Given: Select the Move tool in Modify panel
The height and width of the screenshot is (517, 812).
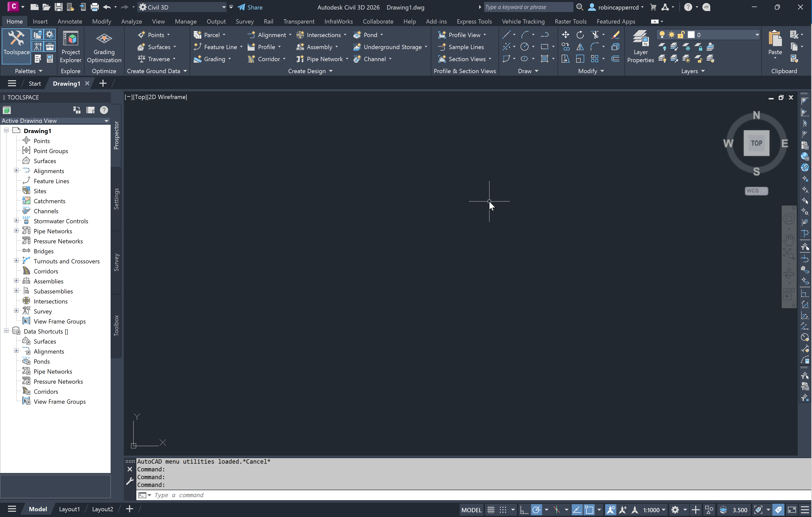Looking at the screenshot, I should [x=565, y=35].
